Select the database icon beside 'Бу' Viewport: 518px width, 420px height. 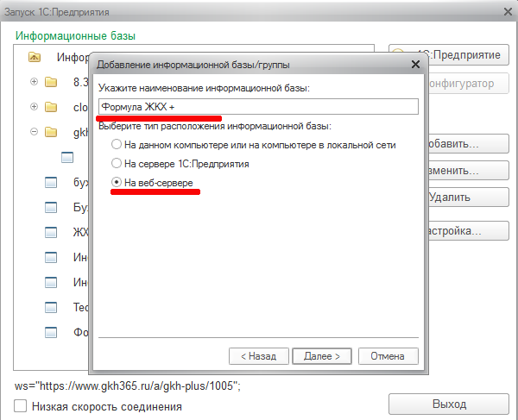pos(51,208)
